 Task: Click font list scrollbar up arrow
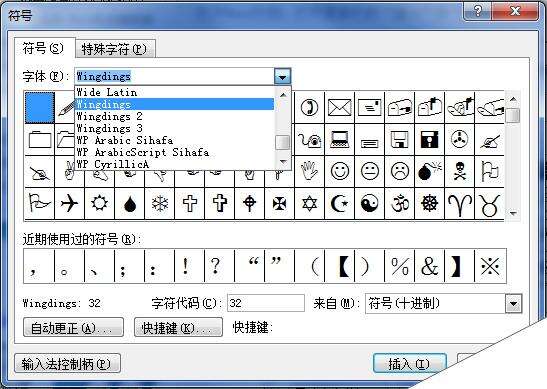[x=283, y=95]
